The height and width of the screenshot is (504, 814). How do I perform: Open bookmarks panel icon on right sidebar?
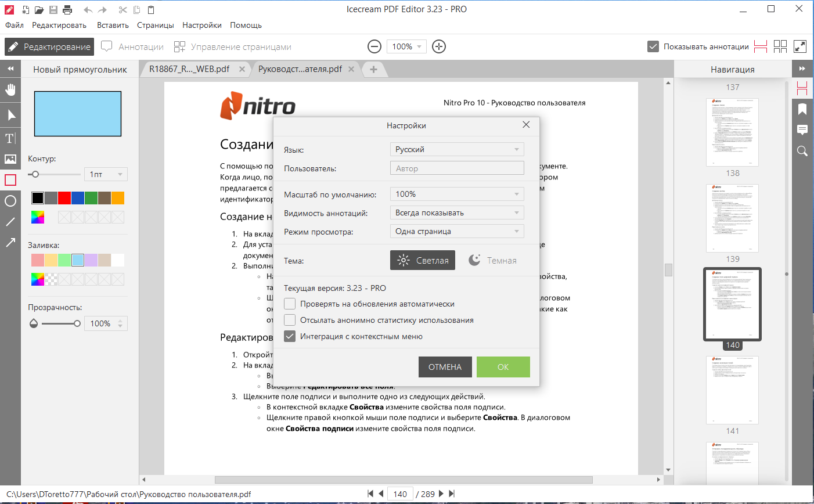(802, 109)
